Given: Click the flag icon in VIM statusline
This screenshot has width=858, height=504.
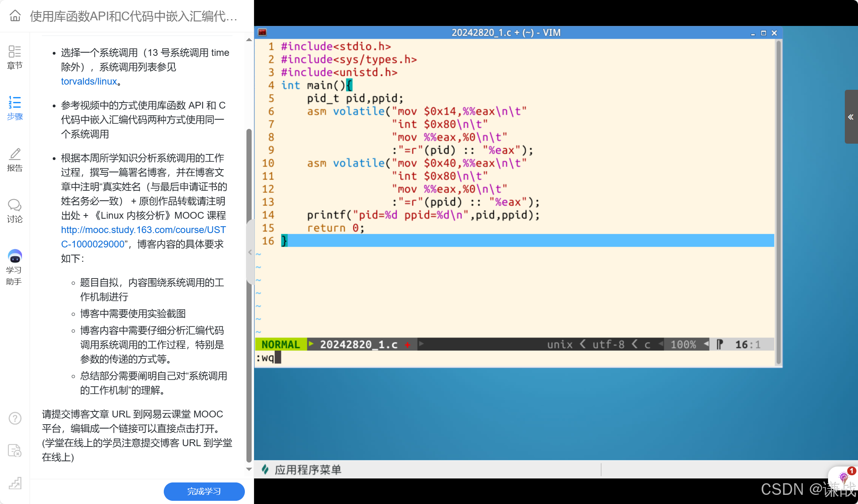Looking at the screenshot, I should click(719, 344).
